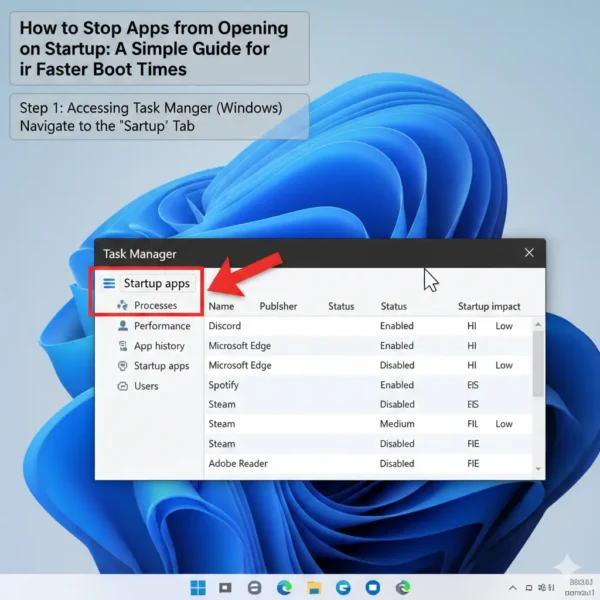Click the dark blue circle taskbar icon
Image resolution: width=600 pixels, height=600 pixels.
373,587
